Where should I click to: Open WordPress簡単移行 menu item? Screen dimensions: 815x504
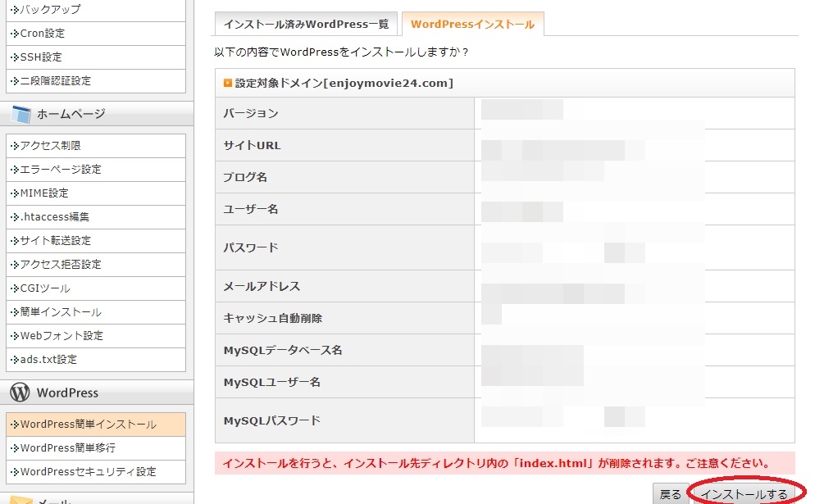coord(67,448)
